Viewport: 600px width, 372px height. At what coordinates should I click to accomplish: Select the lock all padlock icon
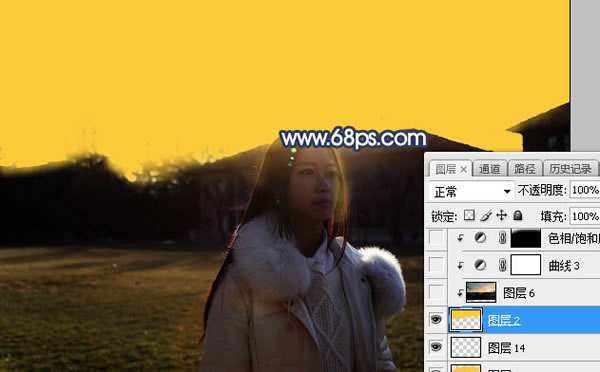pos(518,215)
